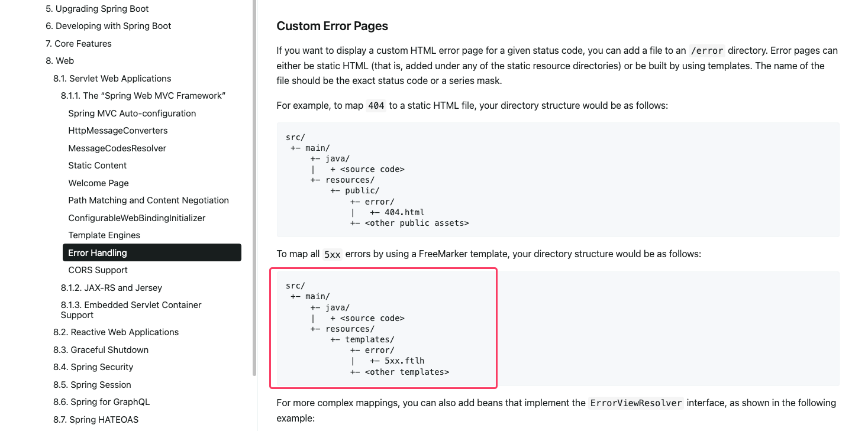This screenshot has width=868, height=431.
Task: Open 'Spring Web MVC Framework' entry
Action: 143,96
